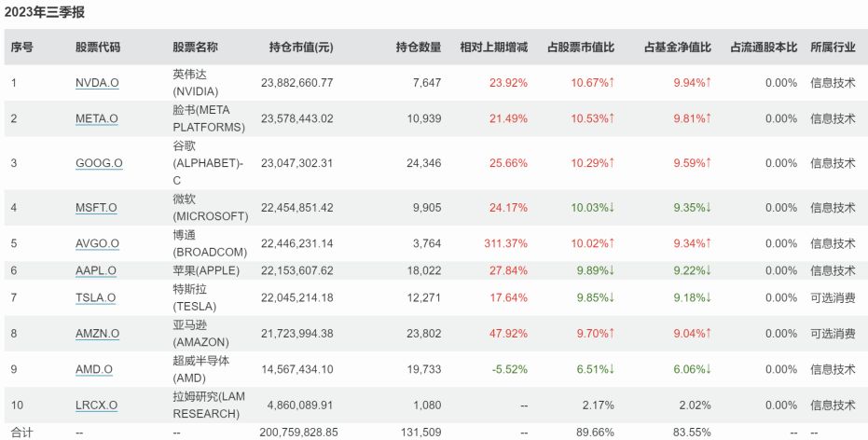
Task: Click the 89.66% total stock value ratio
Action: pyautogui.click(x=595, y=433)
